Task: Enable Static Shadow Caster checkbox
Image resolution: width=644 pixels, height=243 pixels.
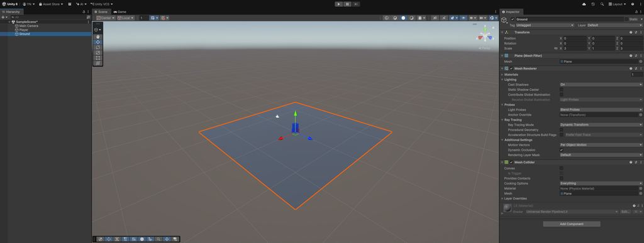Action: coord(562,89)
